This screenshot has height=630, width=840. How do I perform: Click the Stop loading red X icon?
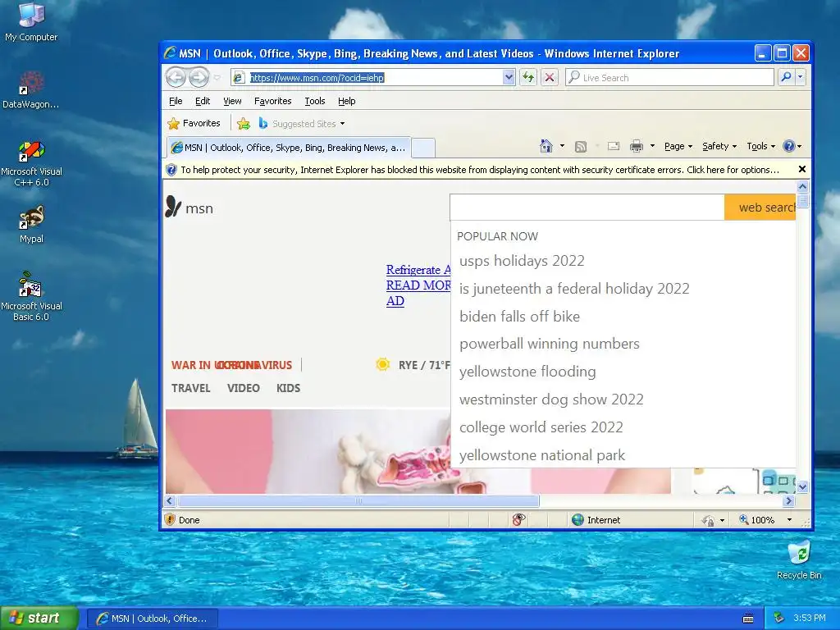(549, 78)
